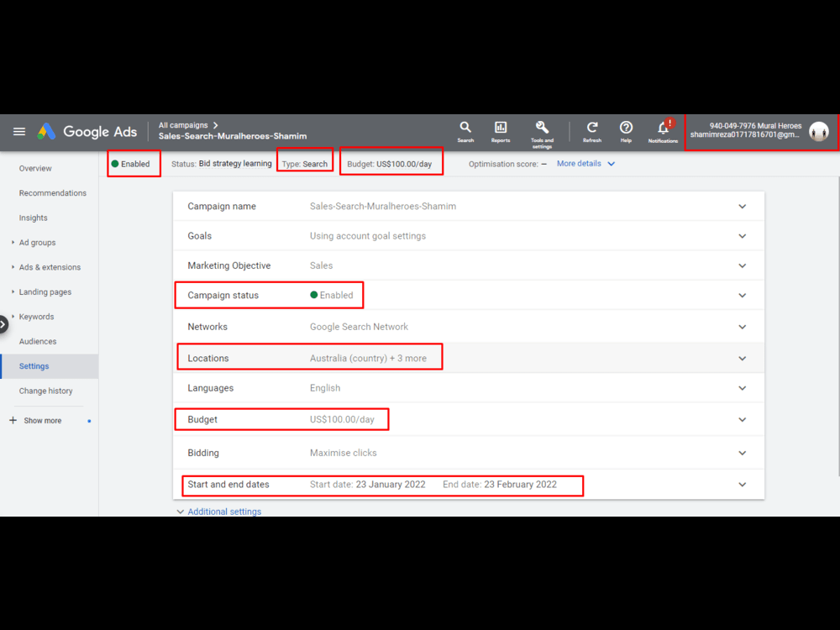Screen dimensions: 840x630
Task: Click End date 23 February 2022
Action: coord(500,485)
